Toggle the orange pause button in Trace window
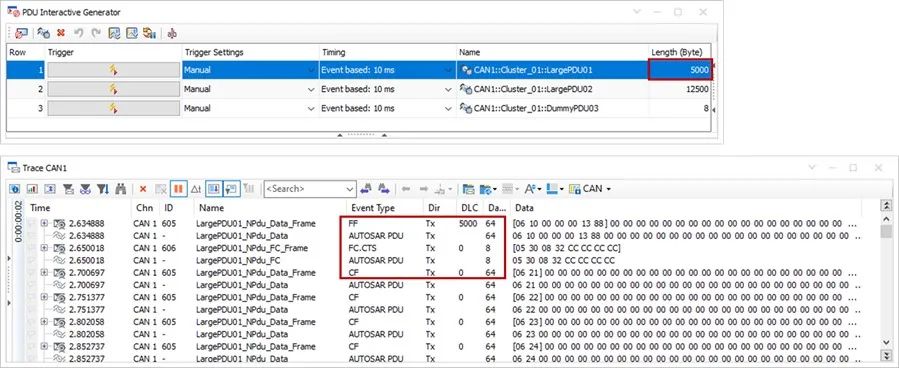The image size is (899, 368). [x=178, y=188]
